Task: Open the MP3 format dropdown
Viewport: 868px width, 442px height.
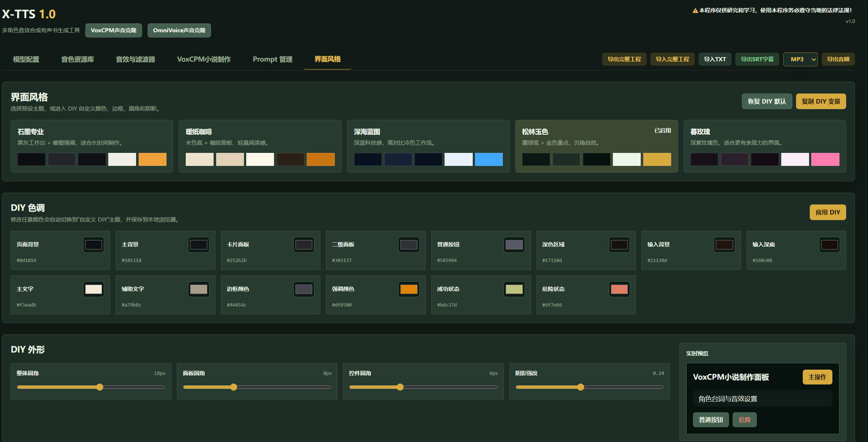Action: [800, 59]
